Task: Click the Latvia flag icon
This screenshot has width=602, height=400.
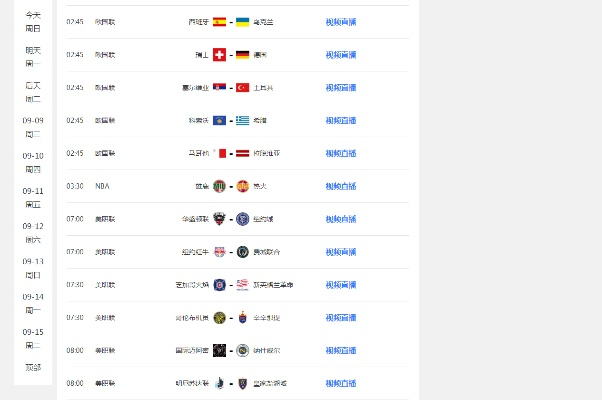Action: pos(242,153)
